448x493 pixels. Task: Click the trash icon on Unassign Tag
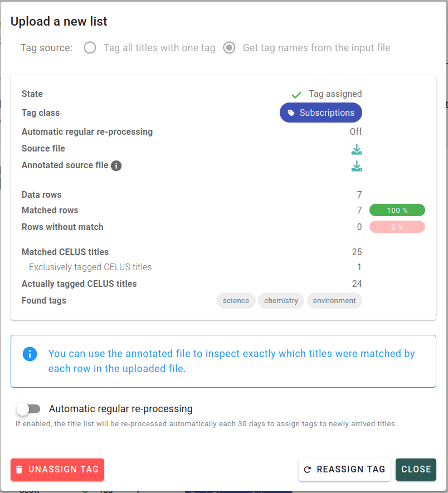click(20, 470)
